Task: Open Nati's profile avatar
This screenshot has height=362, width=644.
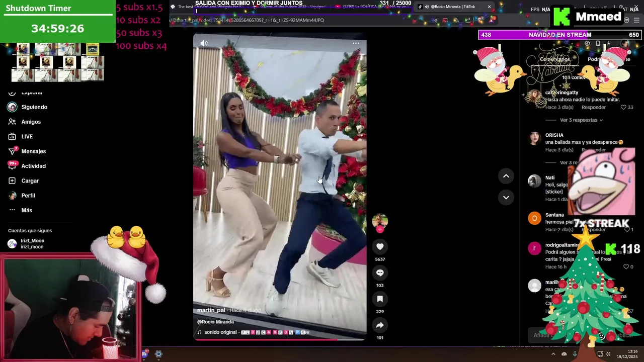Action: [x=534, y=181]
